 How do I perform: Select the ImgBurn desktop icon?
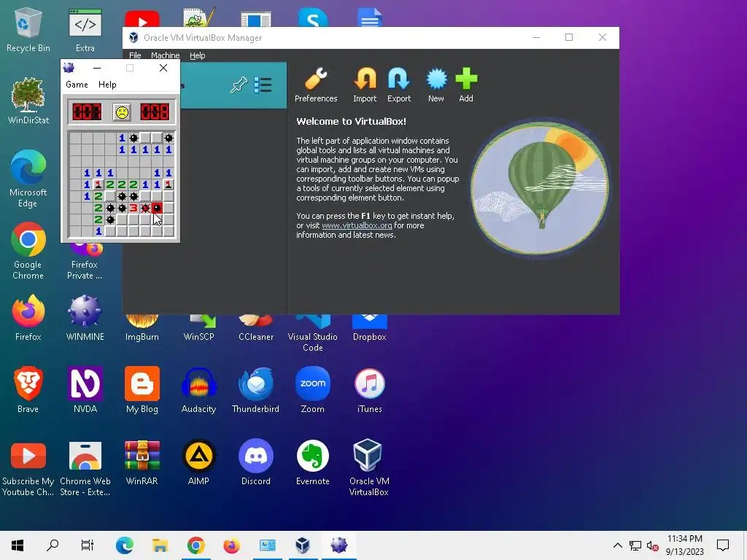142,327
